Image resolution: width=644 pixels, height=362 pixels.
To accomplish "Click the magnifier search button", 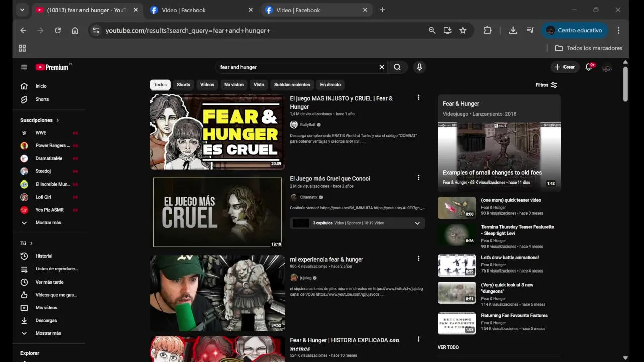I will pos(397,67).
